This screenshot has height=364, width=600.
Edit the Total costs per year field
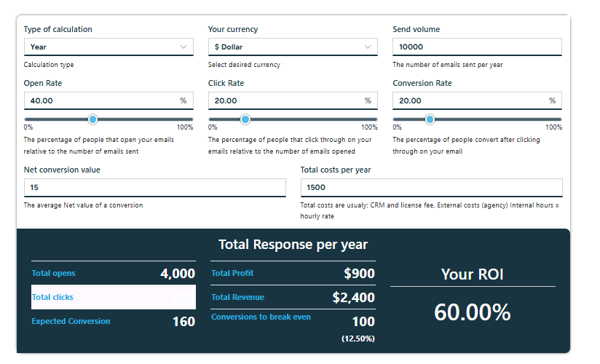431,188
